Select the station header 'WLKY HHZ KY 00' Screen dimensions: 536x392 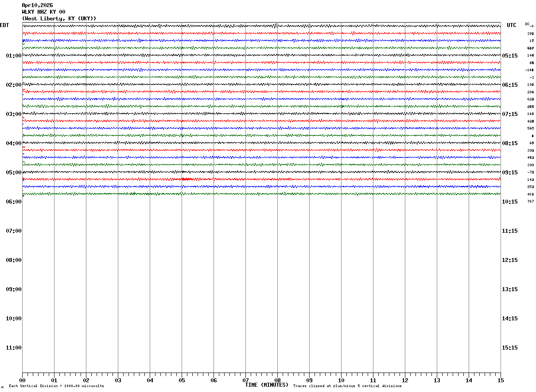click(x=43, y=12)
